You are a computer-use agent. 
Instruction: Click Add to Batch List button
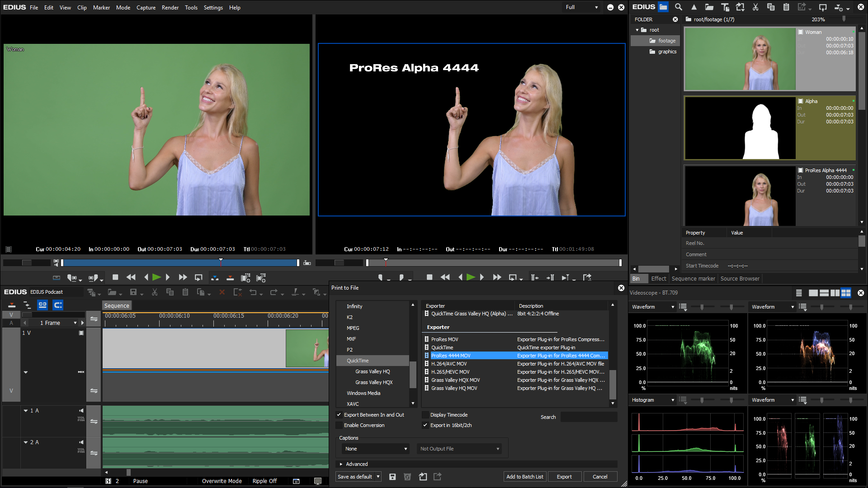pyautogui.click(x=524, y=477)
